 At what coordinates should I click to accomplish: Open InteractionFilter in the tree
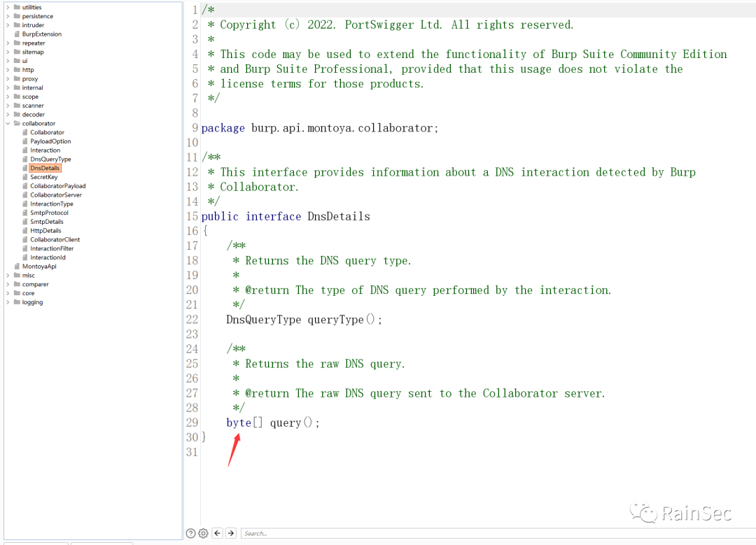tap(52, 248)
